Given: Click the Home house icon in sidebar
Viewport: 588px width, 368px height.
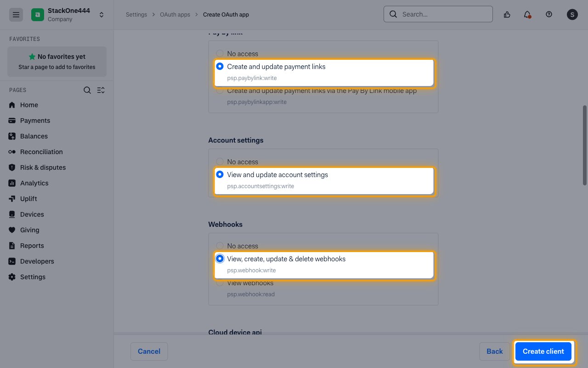Looking at the screenshot, I should click(12, 105).
